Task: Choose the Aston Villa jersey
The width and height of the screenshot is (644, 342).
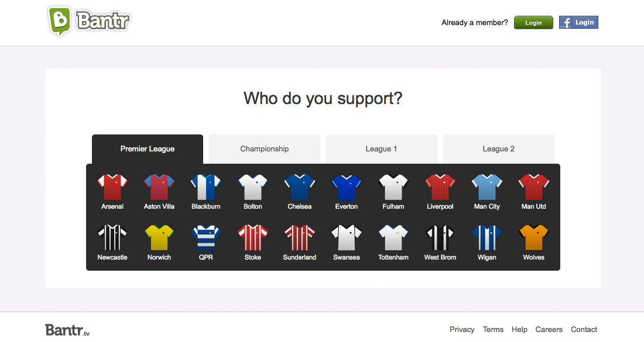Action: click(x=159, y=187)
